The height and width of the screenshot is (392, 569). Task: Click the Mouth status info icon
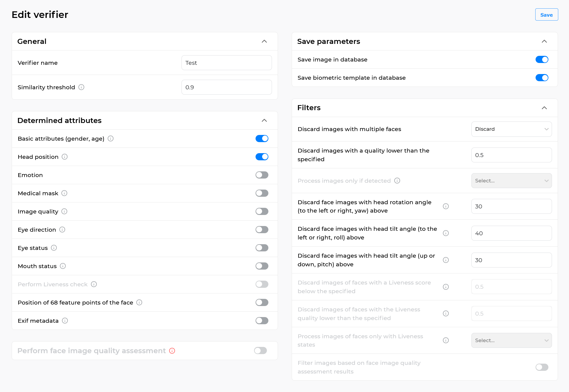point(63,266)
